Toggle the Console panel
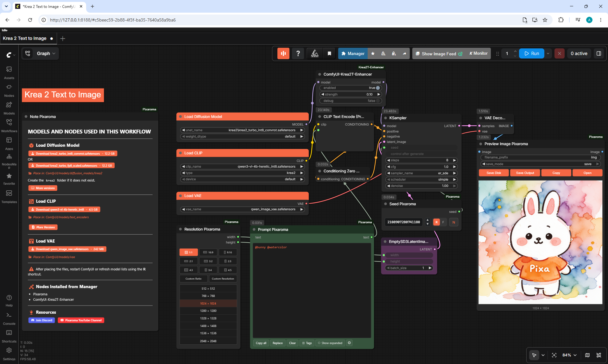 coord(9,318)
